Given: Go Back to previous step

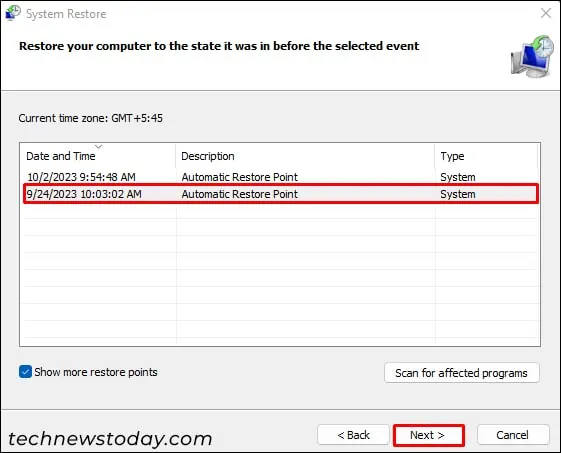Looking at the screenshot, I should [x=353, y=435].
